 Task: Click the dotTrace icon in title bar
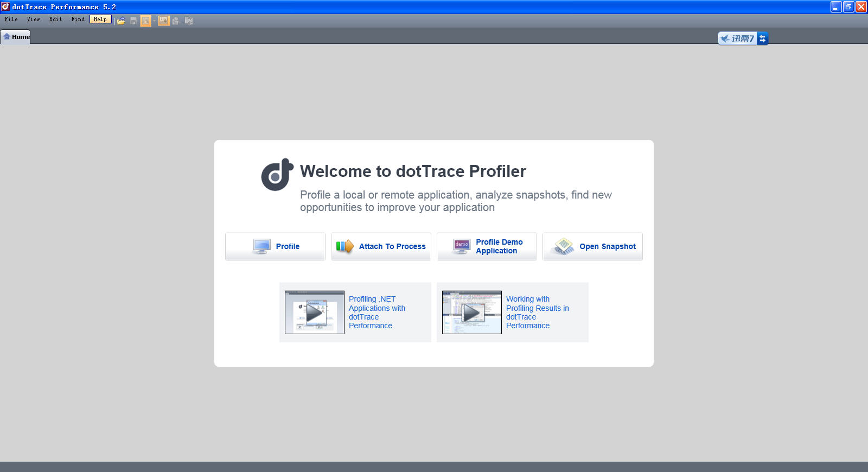pos(5,7)
